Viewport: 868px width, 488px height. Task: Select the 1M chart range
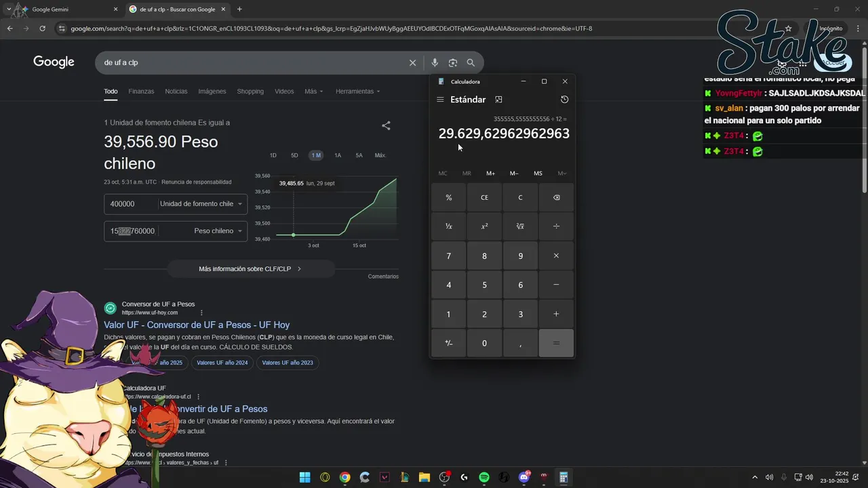coord(316,155)
